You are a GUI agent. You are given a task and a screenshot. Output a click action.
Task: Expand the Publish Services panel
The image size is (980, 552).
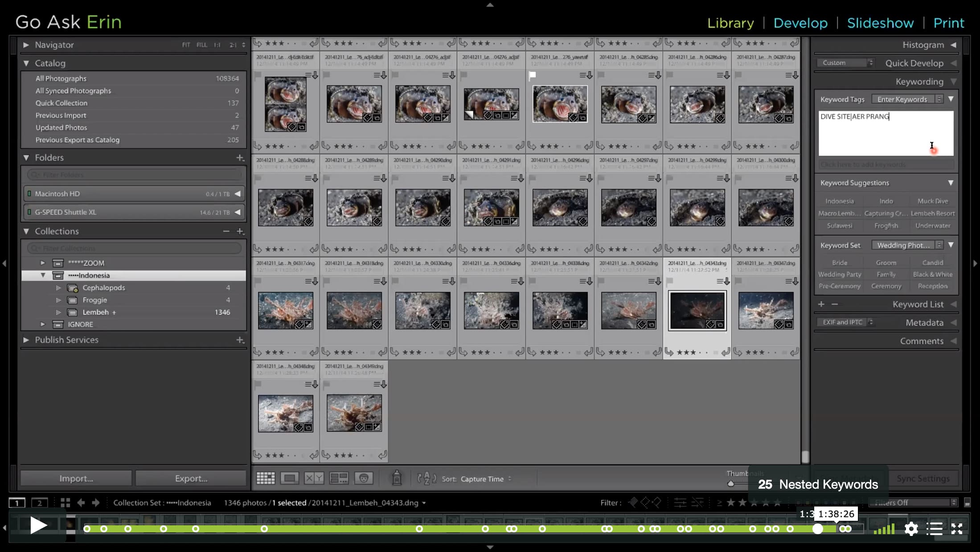[x=26, y=340]
